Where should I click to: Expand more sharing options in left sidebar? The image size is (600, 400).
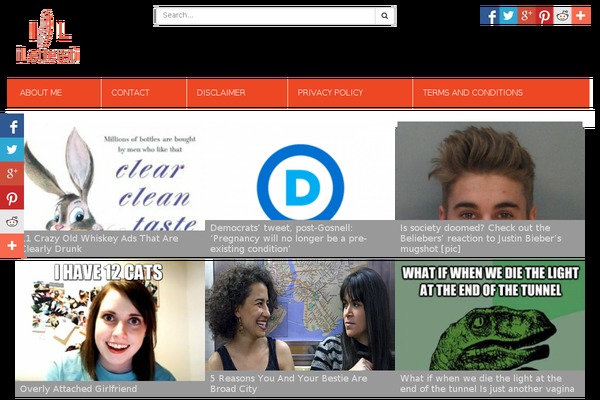tap(12, 246)
